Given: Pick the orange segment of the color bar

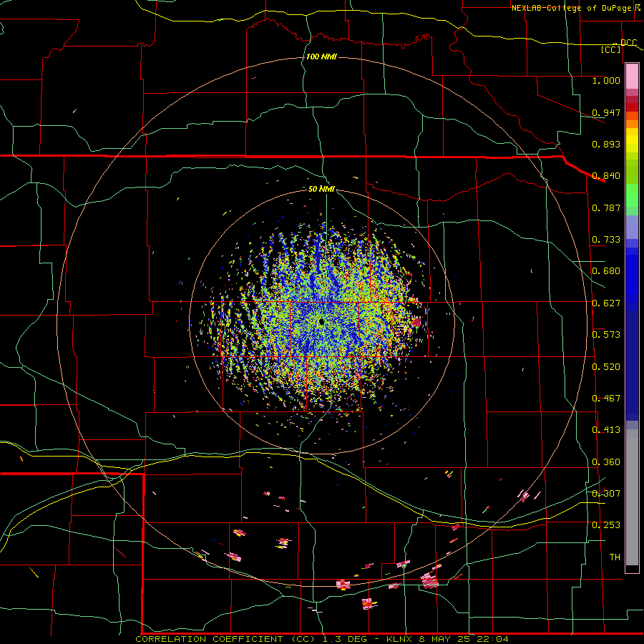Looking at the screenshot, I should pos(632,124).
